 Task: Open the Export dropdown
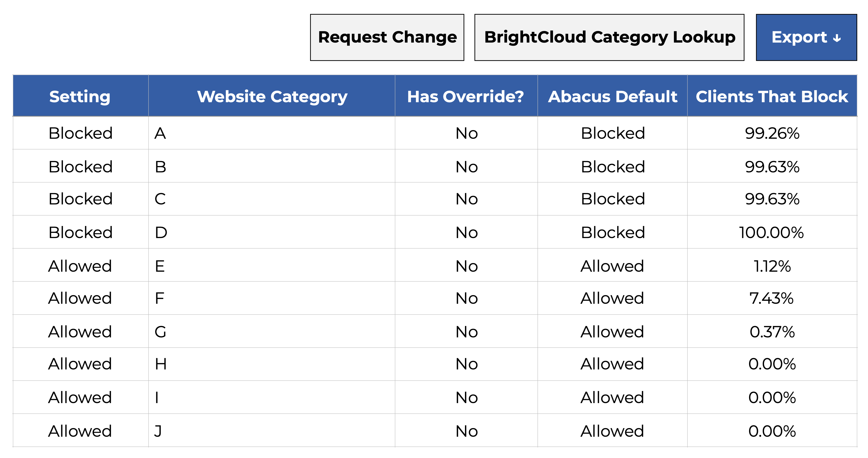click(806, 37)
